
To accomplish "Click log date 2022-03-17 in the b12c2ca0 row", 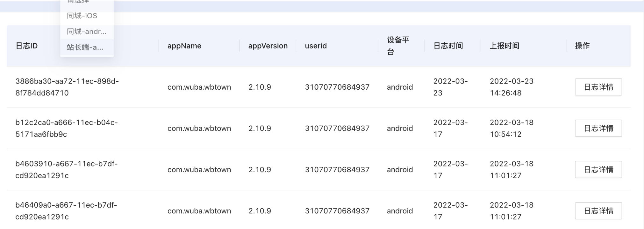I will (x=451, y=128).
